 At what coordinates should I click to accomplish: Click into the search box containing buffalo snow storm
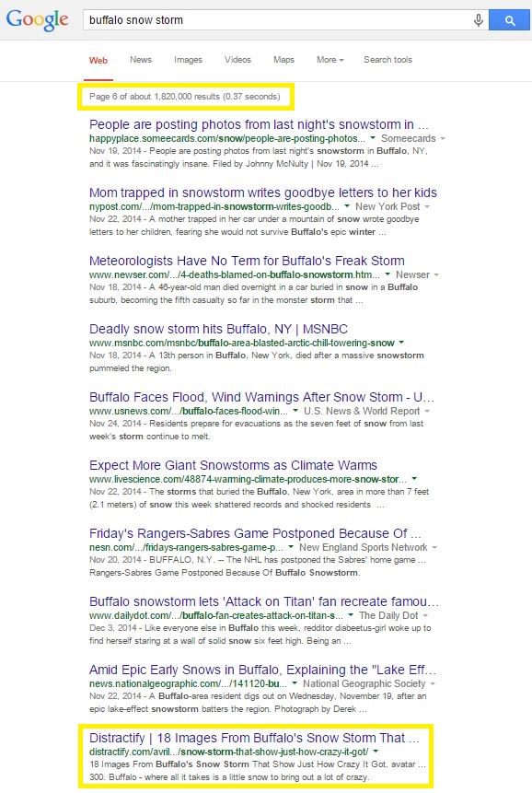[277, 20]
